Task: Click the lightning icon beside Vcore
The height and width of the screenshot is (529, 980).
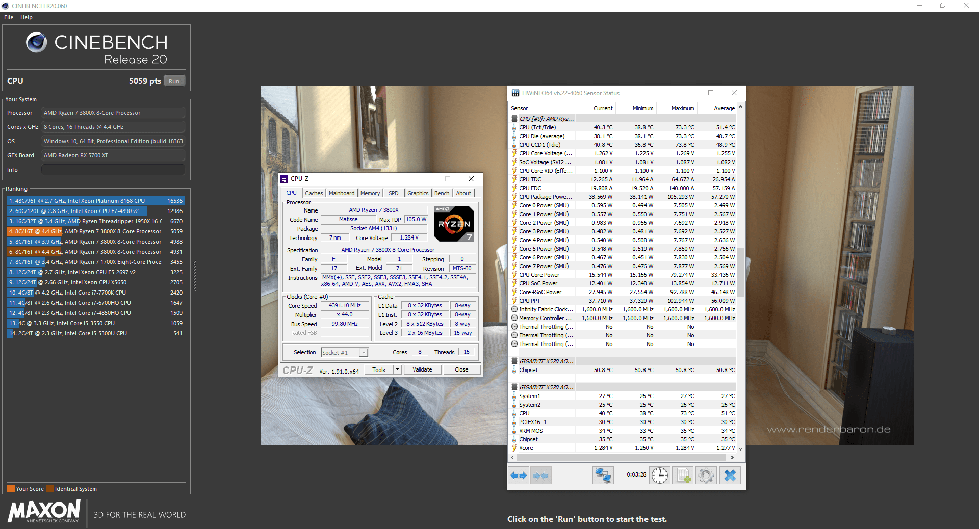Action: click(x=514, y=448)
